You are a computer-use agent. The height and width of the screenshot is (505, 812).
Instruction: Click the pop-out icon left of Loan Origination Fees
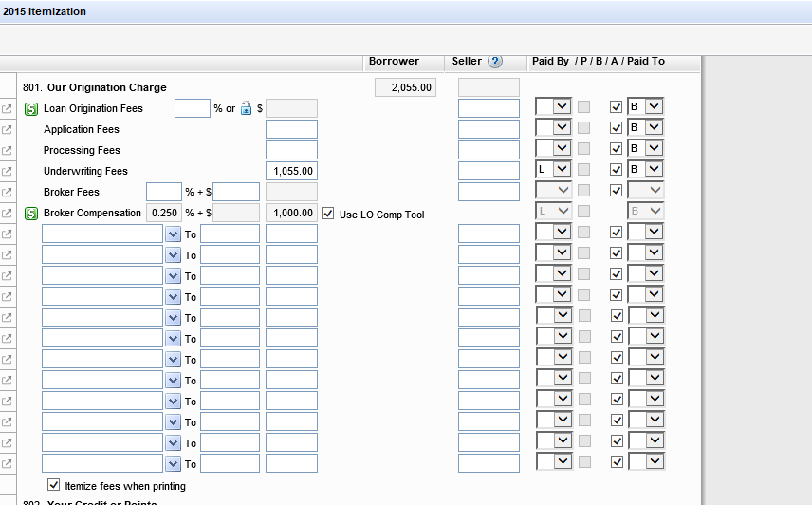tap(8, 108)
